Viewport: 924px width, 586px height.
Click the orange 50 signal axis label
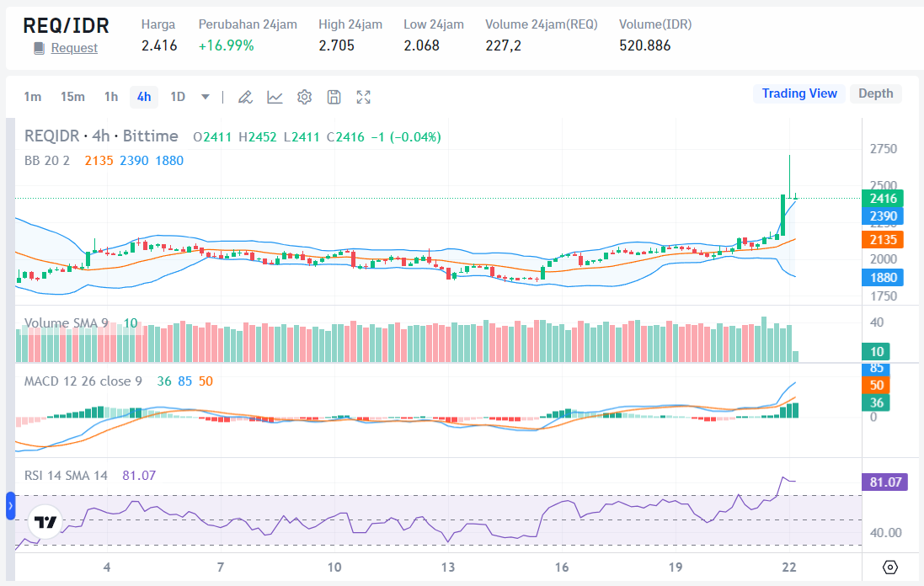pos(876,385)
